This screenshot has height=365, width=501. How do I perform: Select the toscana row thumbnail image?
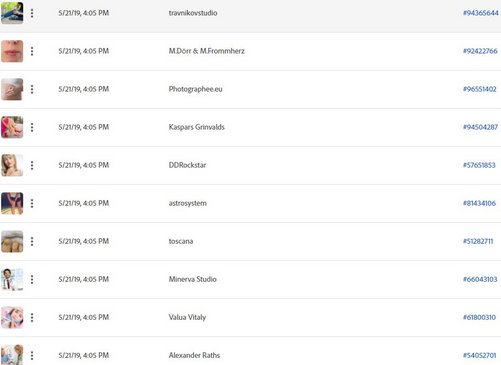pyautogui.click(x=12, y=241)
